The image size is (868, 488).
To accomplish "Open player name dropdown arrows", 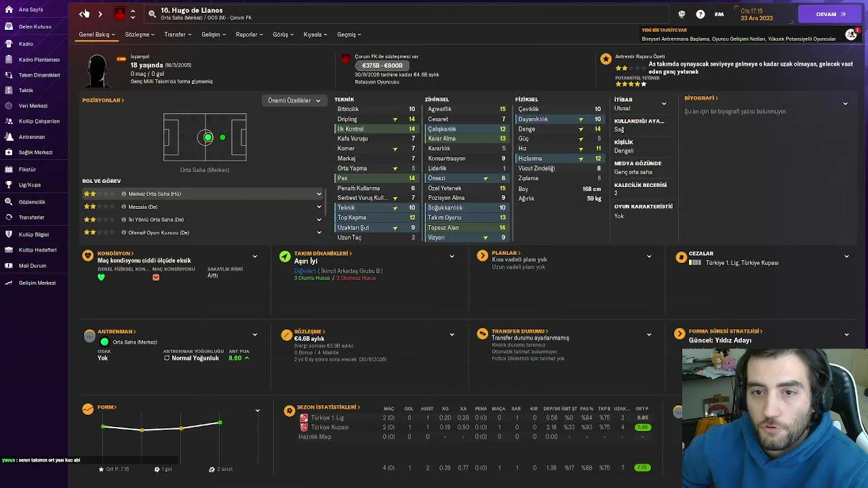I will click(x=133, y=14).
